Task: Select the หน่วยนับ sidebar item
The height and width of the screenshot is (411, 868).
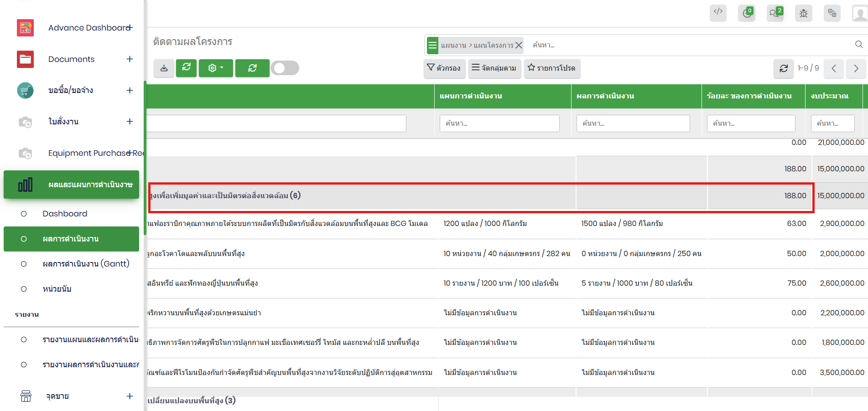Action: tap(57, 289)
